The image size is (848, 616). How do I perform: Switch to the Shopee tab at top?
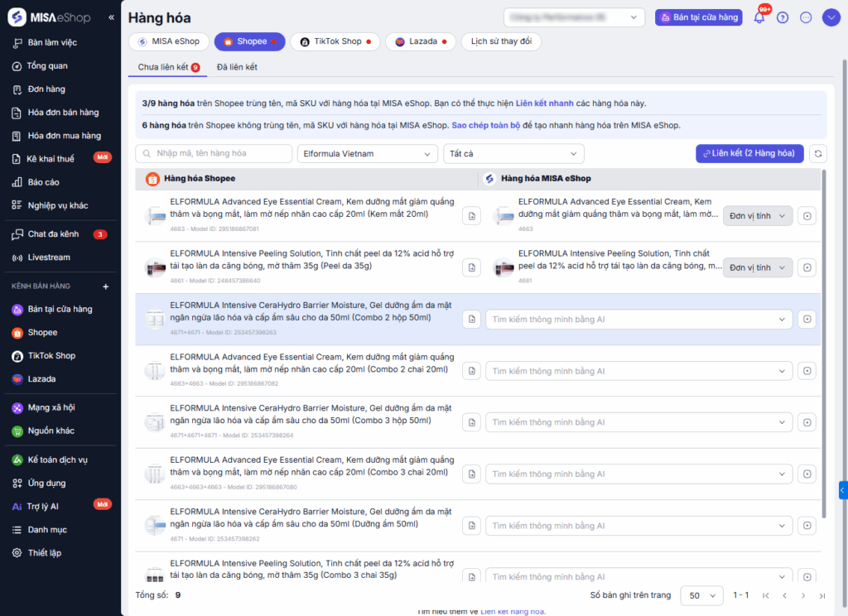250,41
